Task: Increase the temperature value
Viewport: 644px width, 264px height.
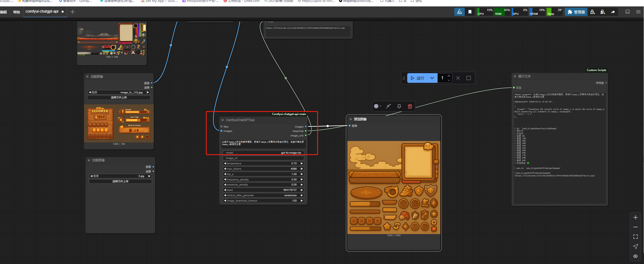Action: click(x=302, y=163)
